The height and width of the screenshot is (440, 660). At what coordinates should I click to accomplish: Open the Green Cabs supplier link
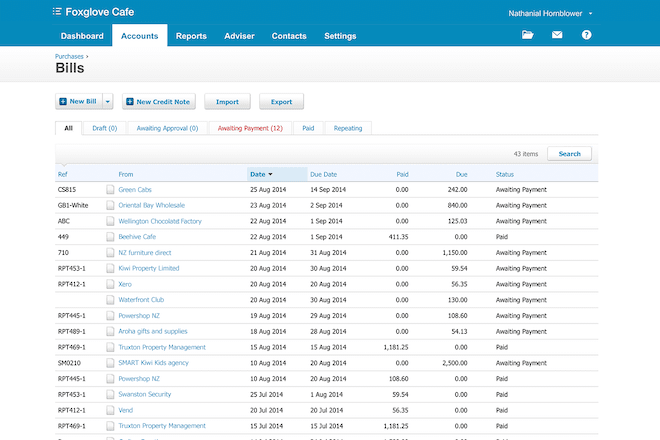[135, 189]
